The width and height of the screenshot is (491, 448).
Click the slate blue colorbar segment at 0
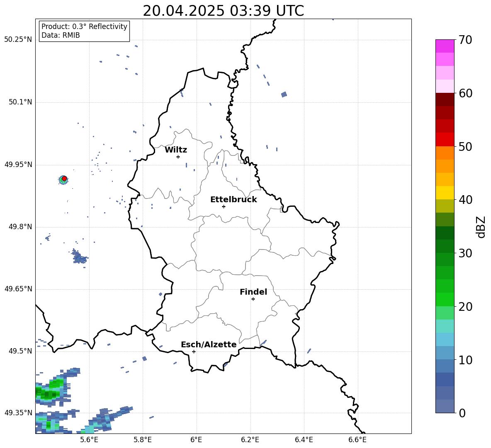coord(445,406)
